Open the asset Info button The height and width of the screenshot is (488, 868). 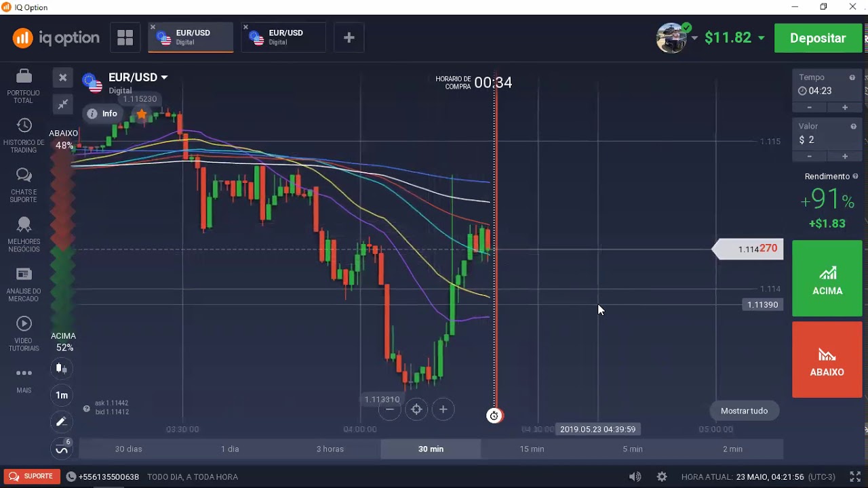coord(102,114)
